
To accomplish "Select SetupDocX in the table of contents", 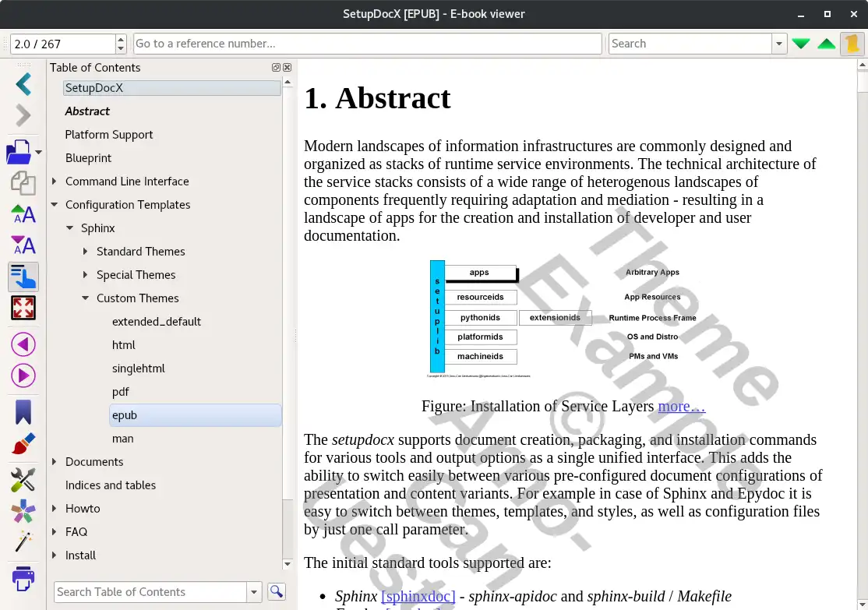I will pos(171,88).
